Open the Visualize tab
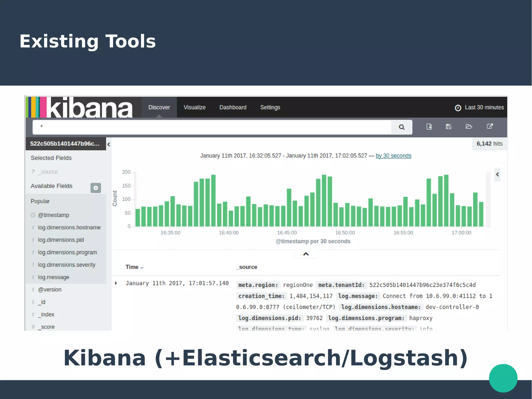 point(195,107)
